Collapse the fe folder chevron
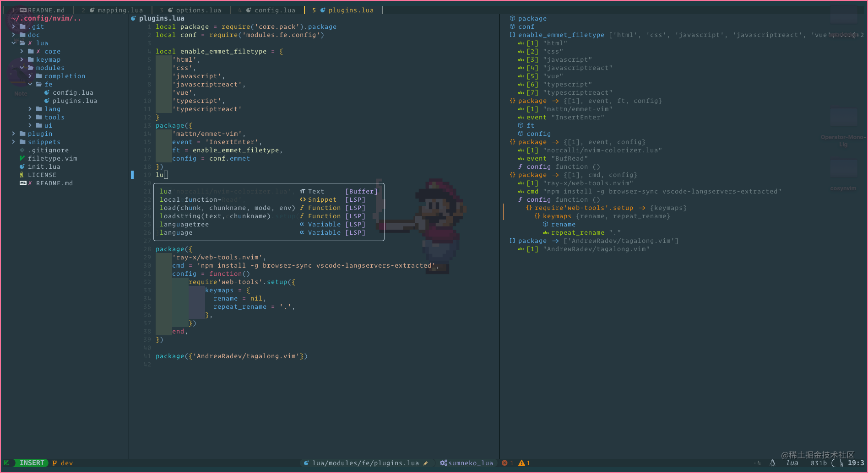 tap(30, 84)
